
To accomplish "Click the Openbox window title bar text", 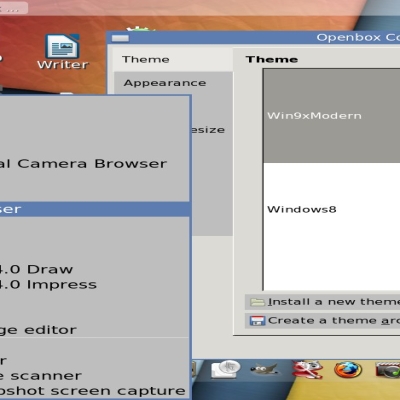I will click(x=358, y=38).
